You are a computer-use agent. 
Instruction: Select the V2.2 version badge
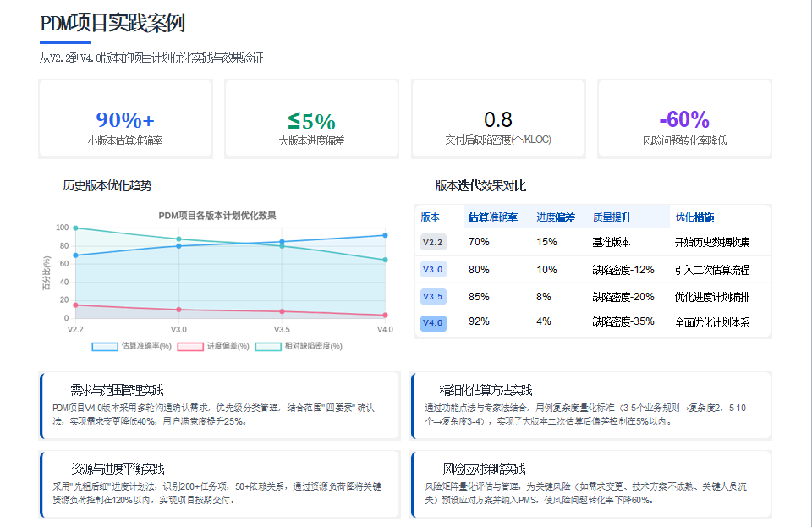click(434, 244)
